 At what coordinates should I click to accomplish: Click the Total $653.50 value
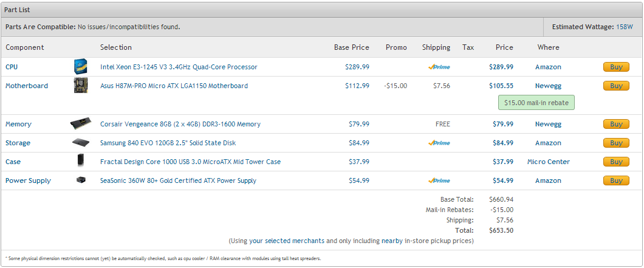(x=501, y=230)
